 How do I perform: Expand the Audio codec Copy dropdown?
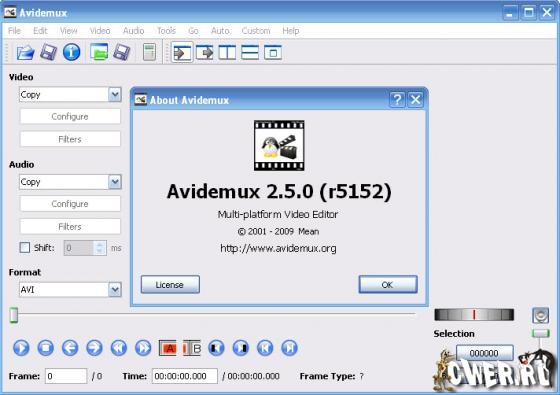coord(115,182)
